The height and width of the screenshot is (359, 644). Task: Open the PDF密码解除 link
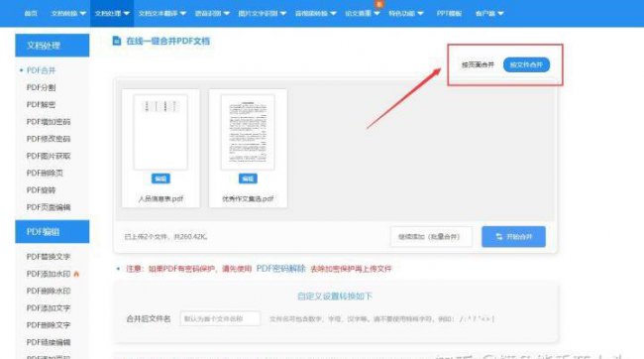[281, 269]
